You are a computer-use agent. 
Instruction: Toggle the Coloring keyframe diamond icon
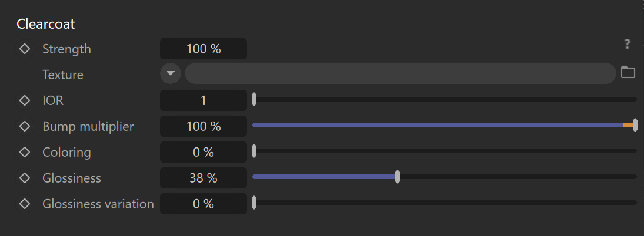click(x=25, y=152)
